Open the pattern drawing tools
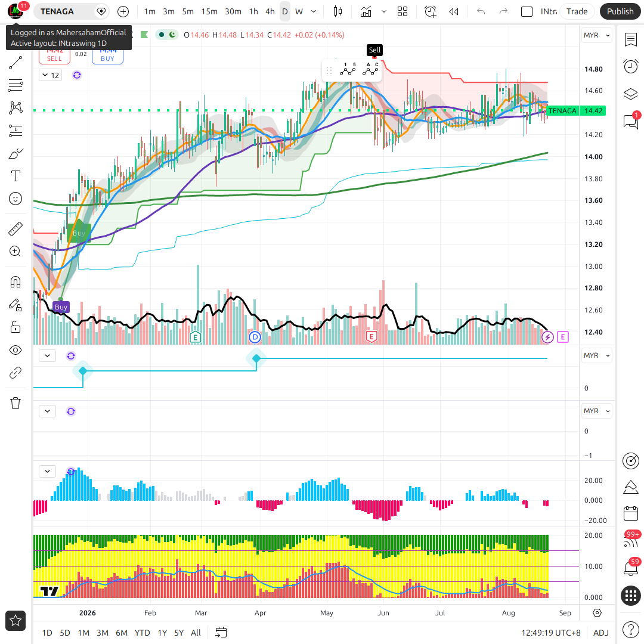 tap(15, 108)
